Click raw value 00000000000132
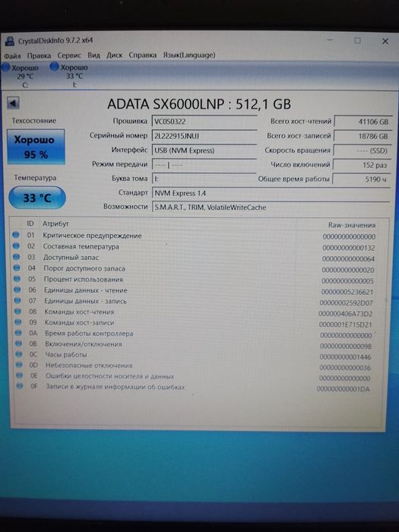This screenshot has height=532, width=399. [x=348, y=248]
